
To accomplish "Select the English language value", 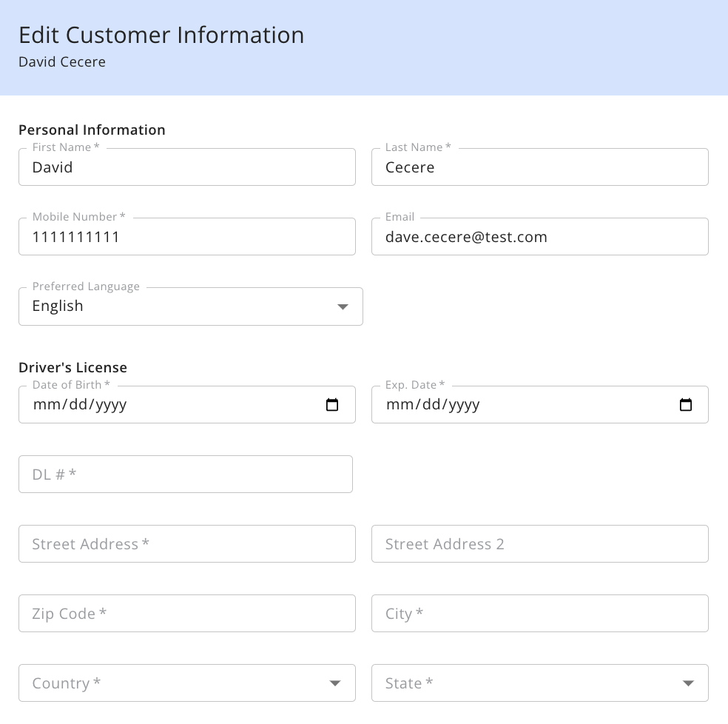I will click(x=58, y=306).
